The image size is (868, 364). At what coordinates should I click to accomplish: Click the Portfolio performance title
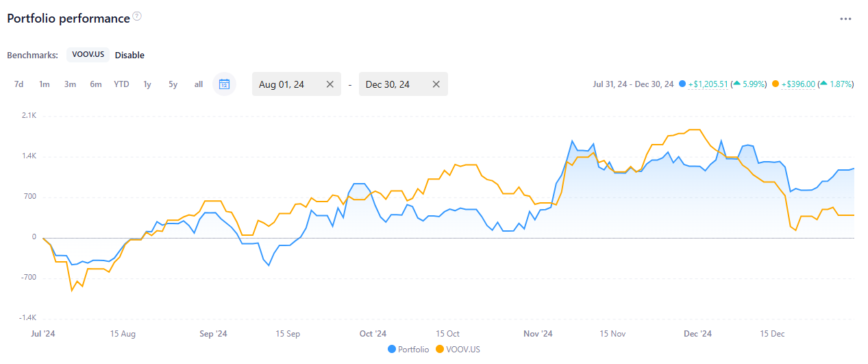69,19
